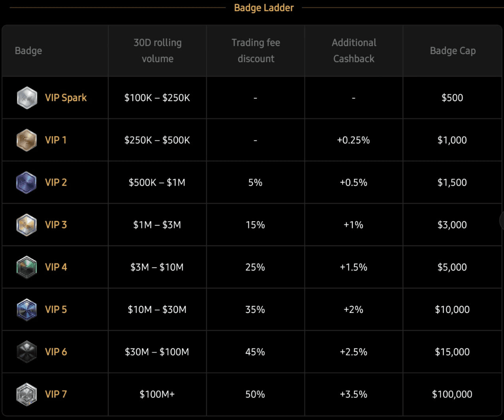
Task: Click the crystal VIP 7 badge icon
Action: coord(27,394)
